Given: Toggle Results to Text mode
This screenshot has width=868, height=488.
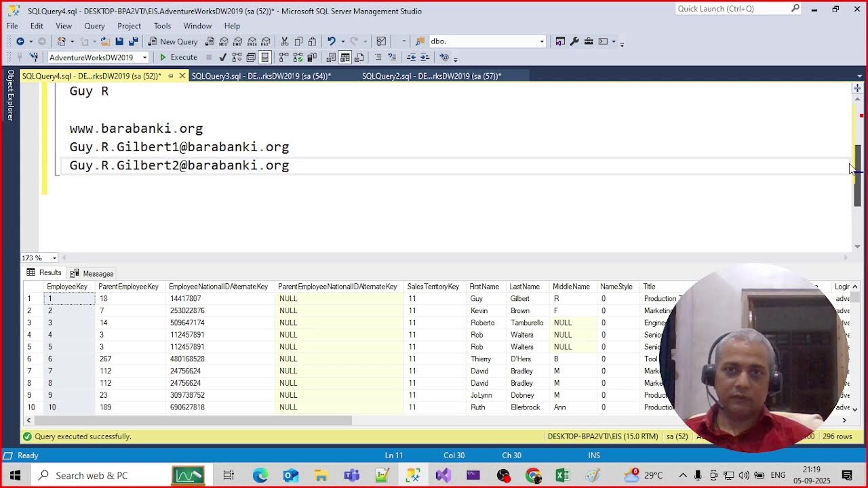Looking at the screenshot, I should point(330,58).
